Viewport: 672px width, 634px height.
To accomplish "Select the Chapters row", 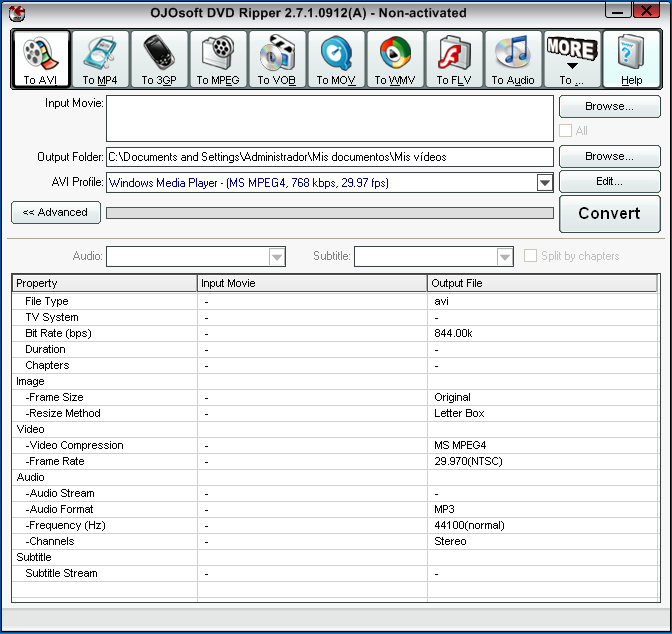I will (x=335, y=366).
